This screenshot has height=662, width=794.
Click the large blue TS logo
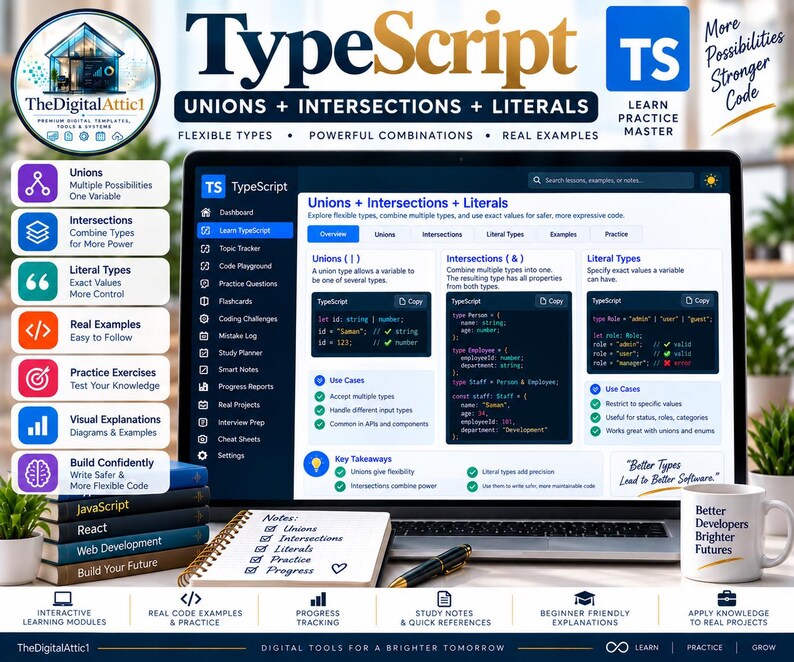[x=648, y=49]
